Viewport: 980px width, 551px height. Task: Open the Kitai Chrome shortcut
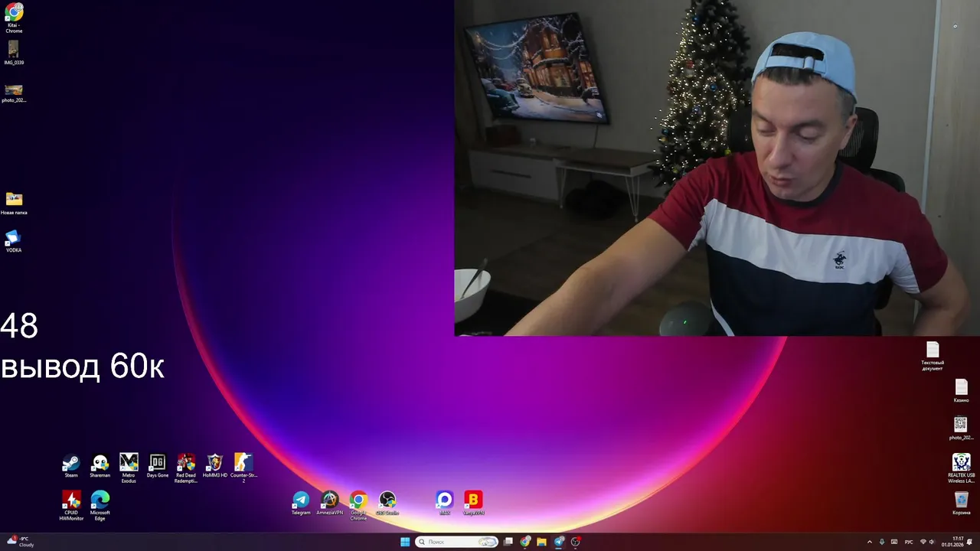pyautogui.click(x=14, y=18)
